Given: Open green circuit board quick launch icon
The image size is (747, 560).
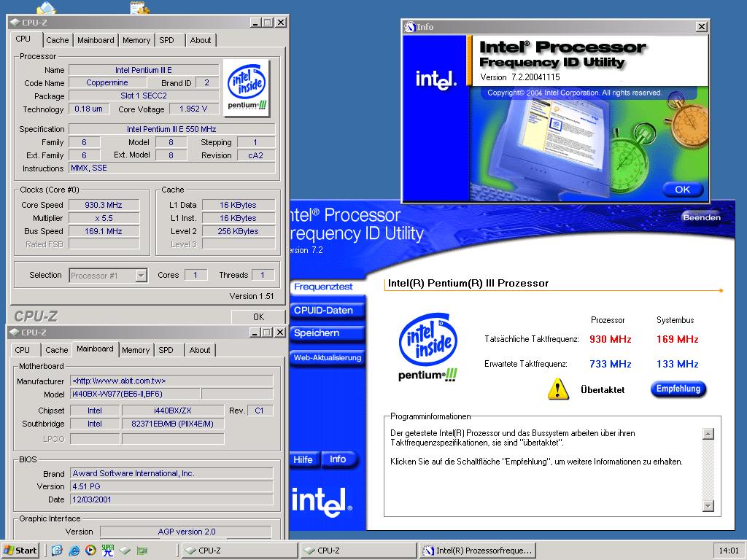Looking at the screenshot, I should tap(142, 551).
